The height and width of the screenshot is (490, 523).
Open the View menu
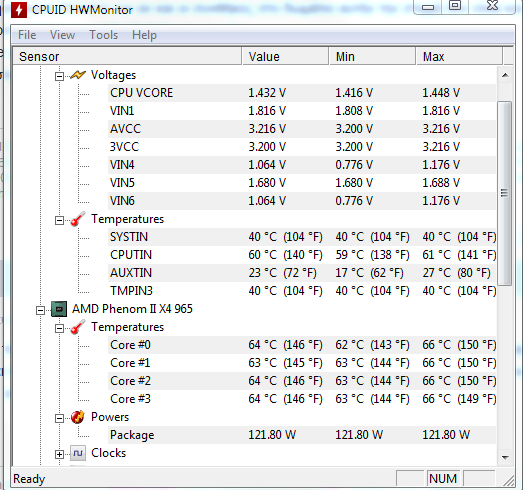point(62,35)
